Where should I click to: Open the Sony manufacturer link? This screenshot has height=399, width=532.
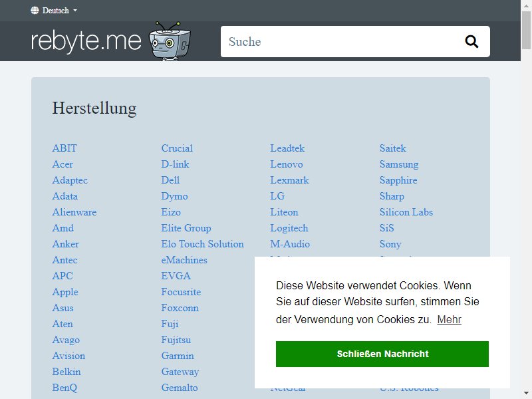click(x=390, y=244)
